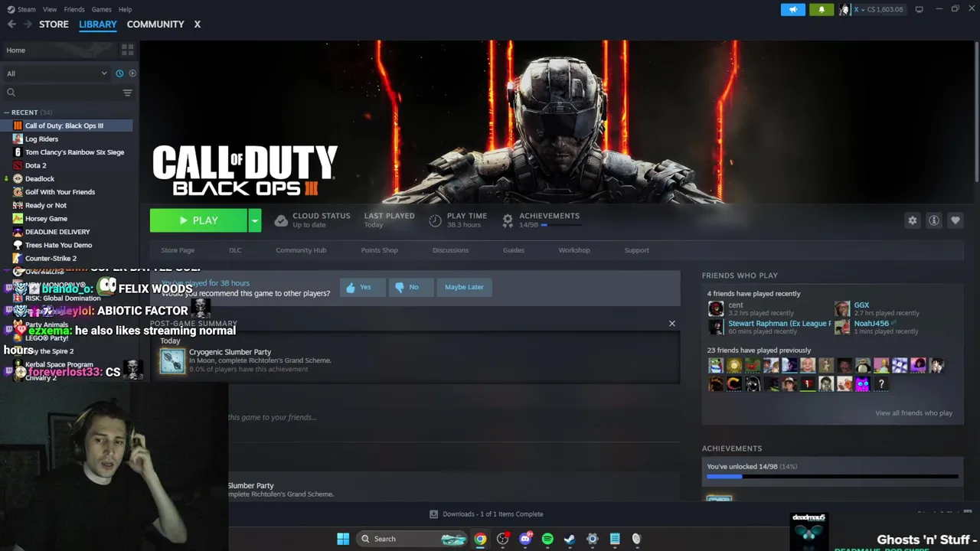Open the green notifications bell
Image resolution: width=980 pixels, height=551 pixels.
[822, 9]
